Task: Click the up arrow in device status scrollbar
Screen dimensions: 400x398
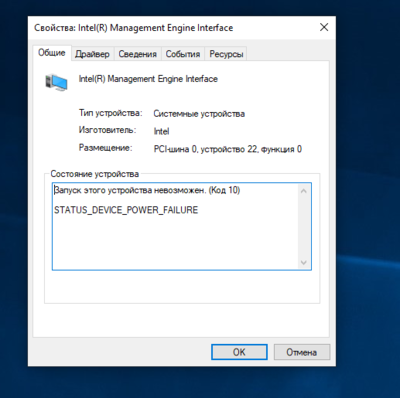Action: point(303,191)
